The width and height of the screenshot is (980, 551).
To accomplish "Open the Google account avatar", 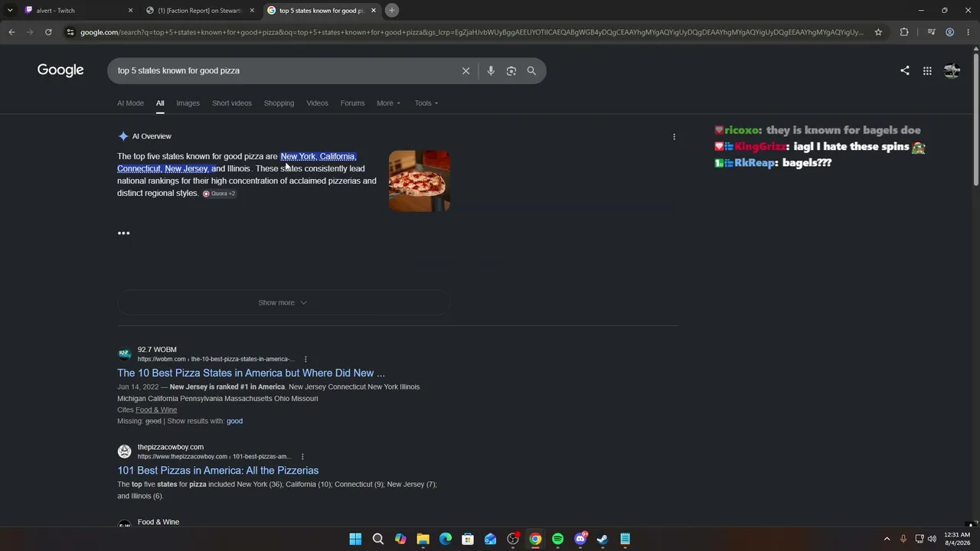I will (x=952, y=70).
